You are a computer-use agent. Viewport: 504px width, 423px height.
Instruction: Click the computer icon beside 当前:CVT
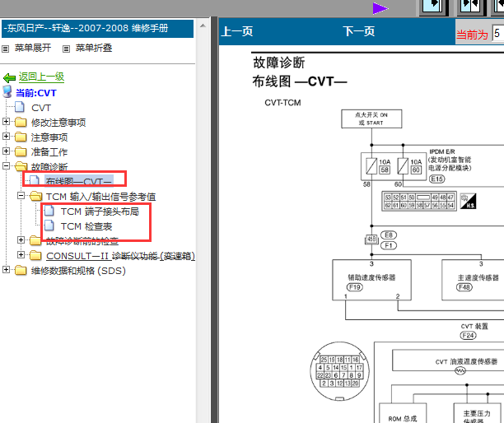pos(7,92)
